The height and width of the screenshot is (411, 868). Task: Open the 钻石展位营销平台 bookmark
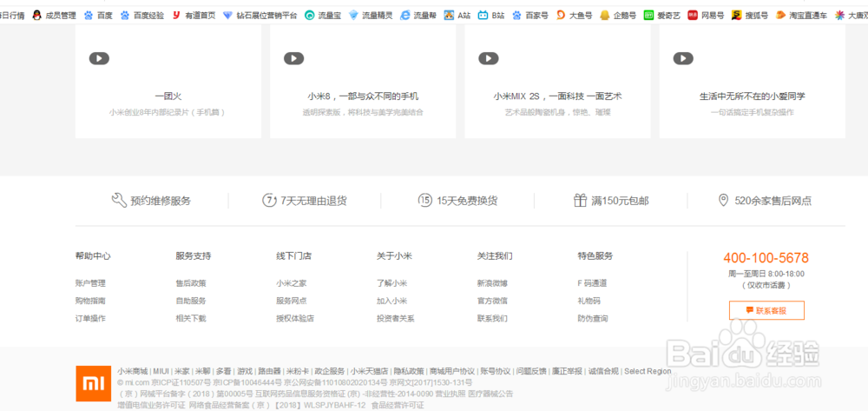tap(260, 16)
